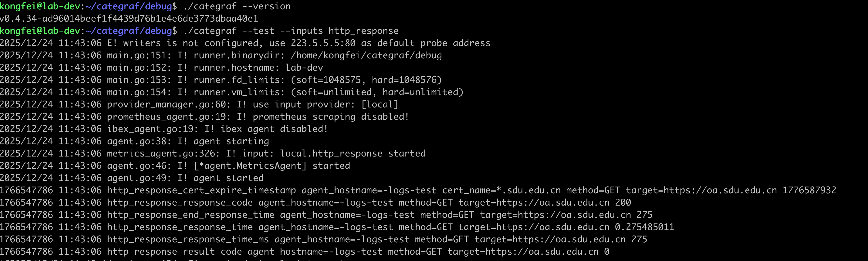Click the v0.4.34 version string output
The width and height of the screenshot is (868, 261).
tap(129, 18)
